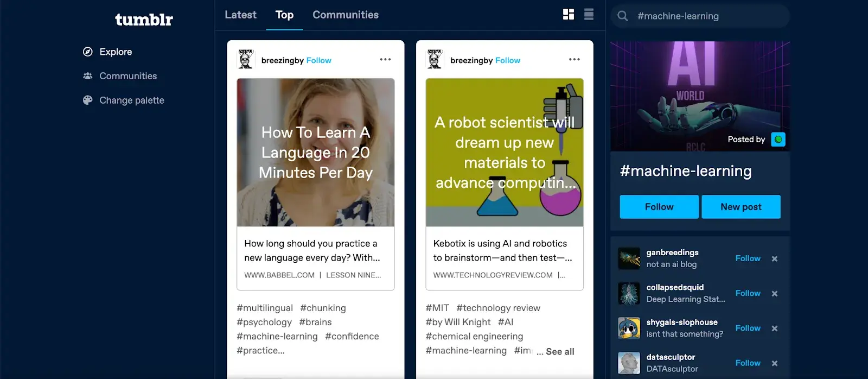
Task: Open WWW.BABBEL.COM source link
Action: tap(279, 275)
